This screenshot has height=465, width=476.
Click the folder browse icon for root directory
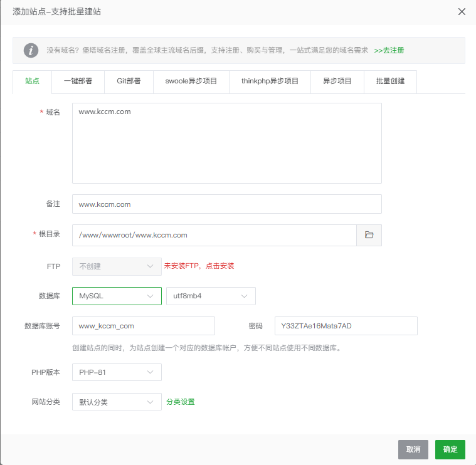coord(369,235)
